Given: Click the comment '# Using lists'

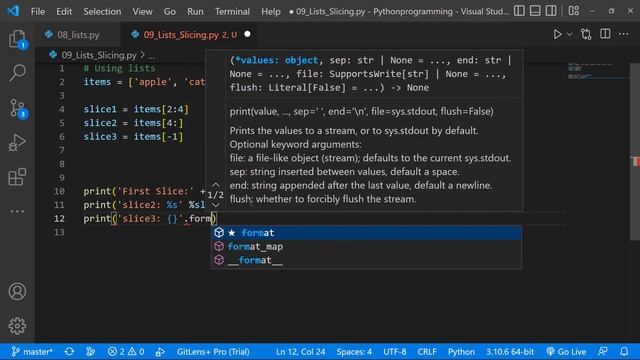Looking at the screenshot, I should 120,68.
